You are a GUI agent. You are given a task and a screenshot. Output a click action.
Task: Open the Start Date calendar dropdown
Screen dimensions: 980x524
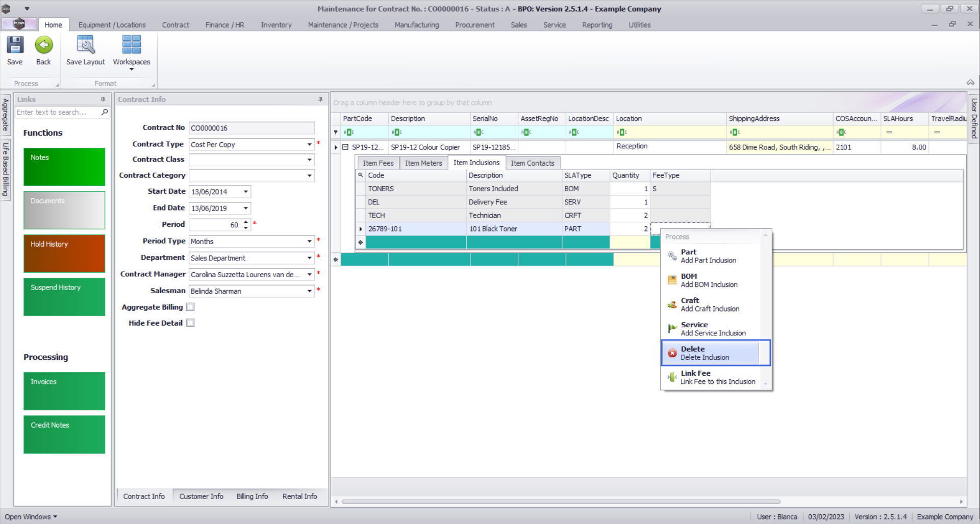(246, 192)
